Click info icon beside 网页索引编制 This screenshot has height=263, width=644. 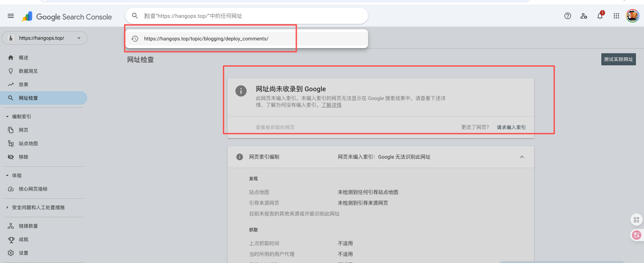tap(240, 157)
